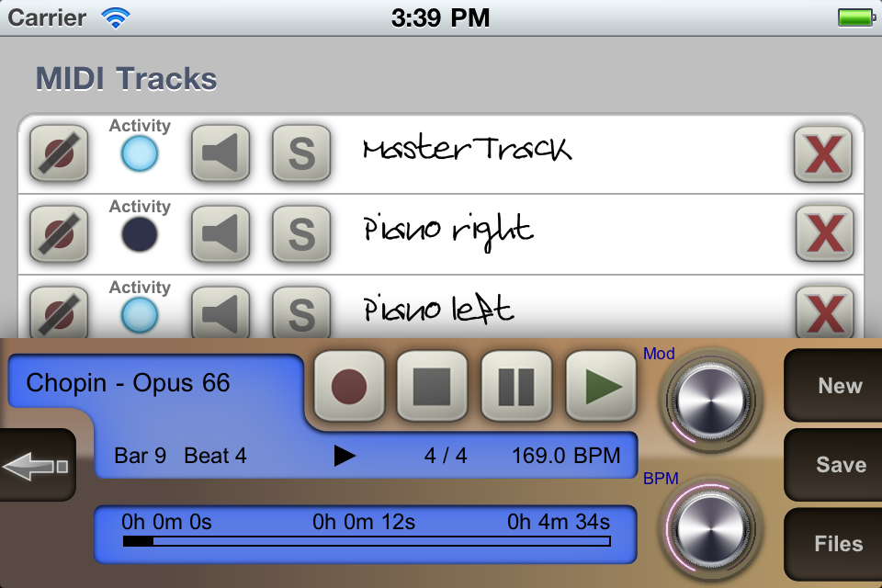Click the back arrow button
The width and height of the screenshot is (882, 588).
pos(37,465)
